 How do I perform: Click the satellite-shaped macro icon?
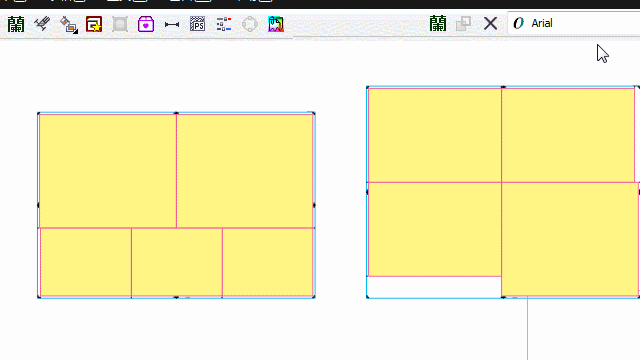click(x=42, y=24)
